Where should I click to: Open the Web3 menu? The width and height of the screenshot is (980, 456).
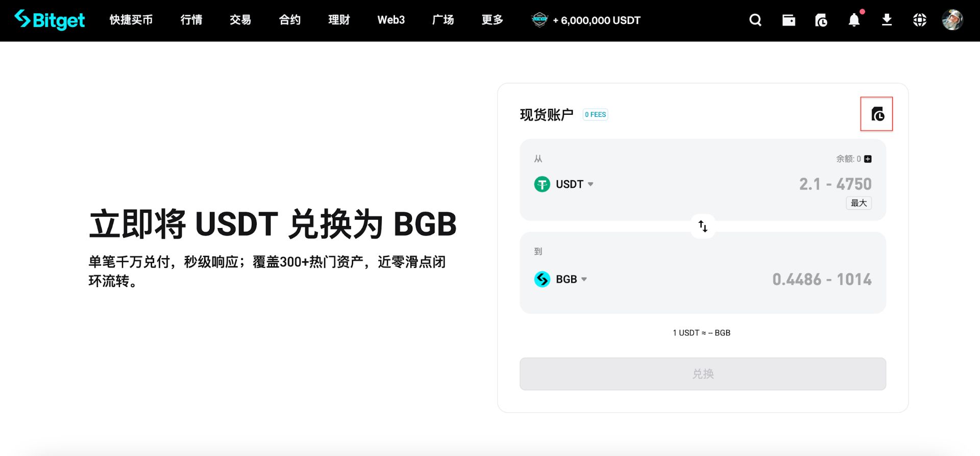point(391,20)
